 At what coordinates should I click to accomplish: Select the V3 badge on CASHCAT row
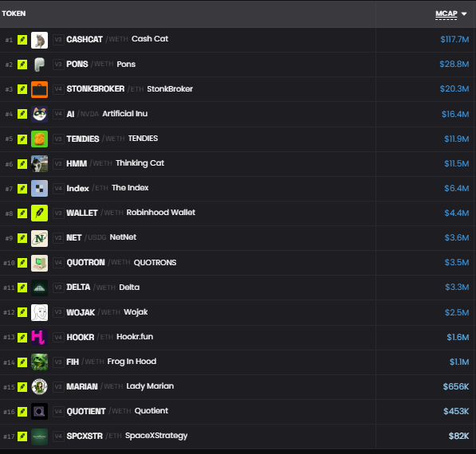[58, 40]
